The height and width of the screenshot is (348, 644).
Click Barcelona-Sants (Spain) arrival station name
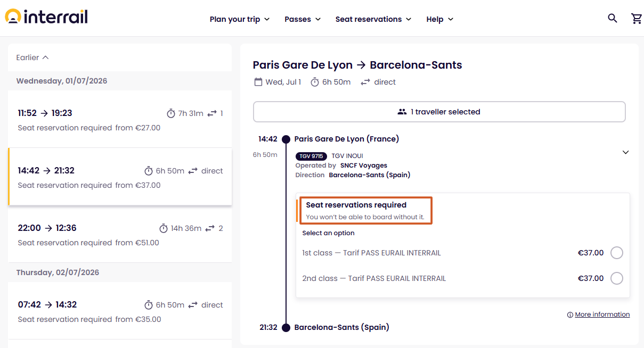point(342,327)
